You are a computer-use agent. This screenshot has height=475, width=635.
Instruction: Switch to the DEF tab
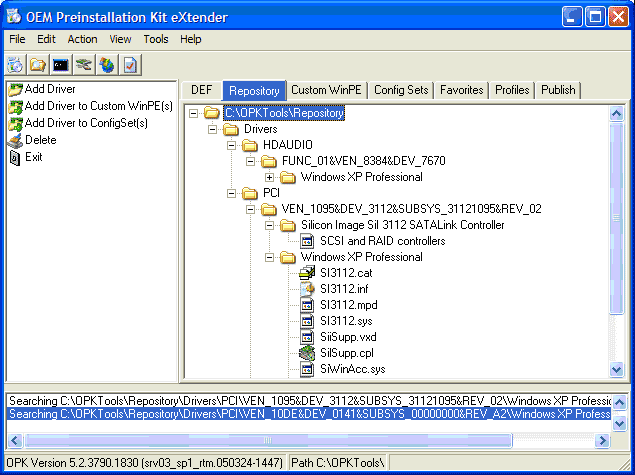pyautogui.click(x=202, y=90)
